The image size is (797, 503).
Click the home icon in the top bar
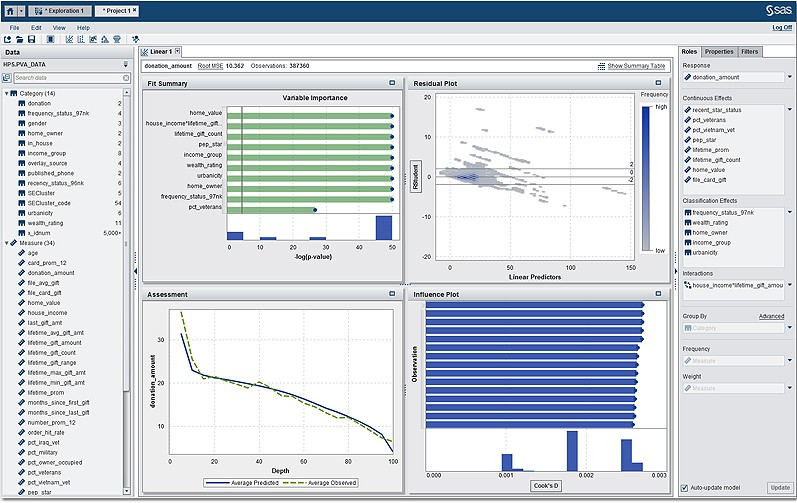pyautogui.click(x=9, y=9)
